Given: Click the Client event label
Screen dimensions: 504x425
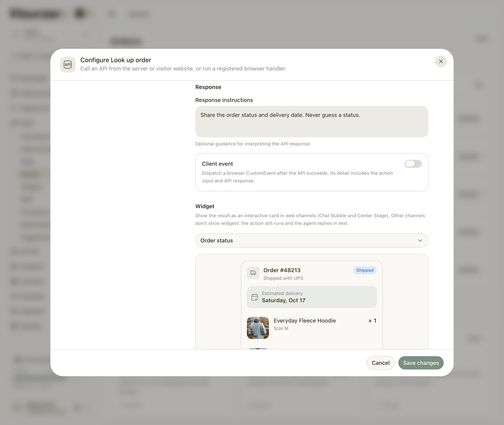Looking at the screenshot, I should pos(217,164).
